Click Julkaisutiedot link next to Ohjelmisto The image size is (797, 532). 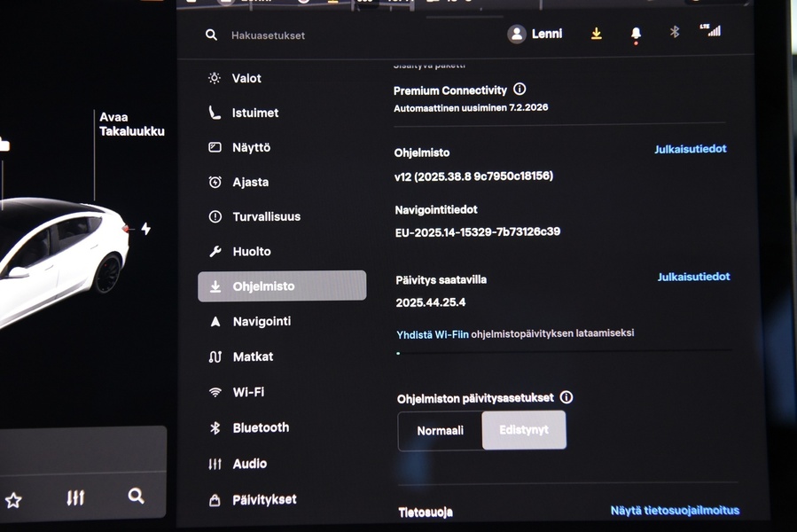tap(690, 149)
